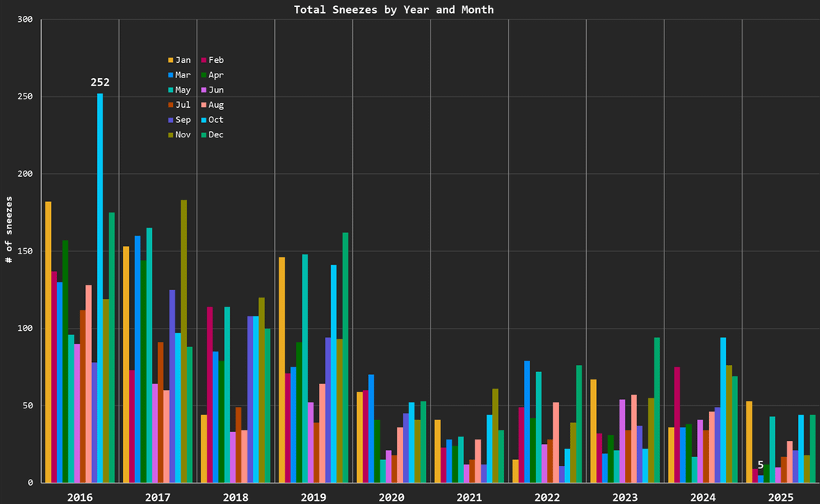Viewport: 820px width, 504px height.
Task: Select the December 2019 bar
Action: click(345, 358)
